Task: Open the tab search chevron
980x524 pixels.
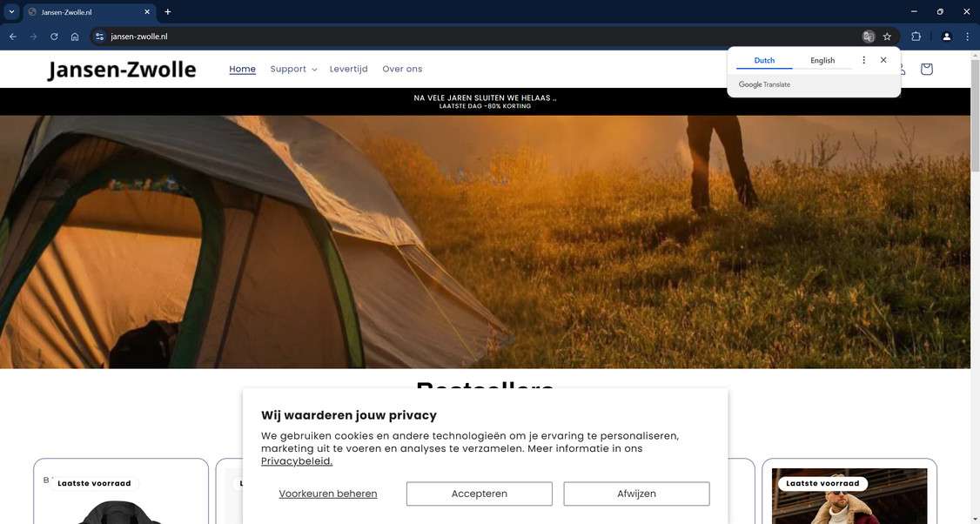Action: point(11,11)
